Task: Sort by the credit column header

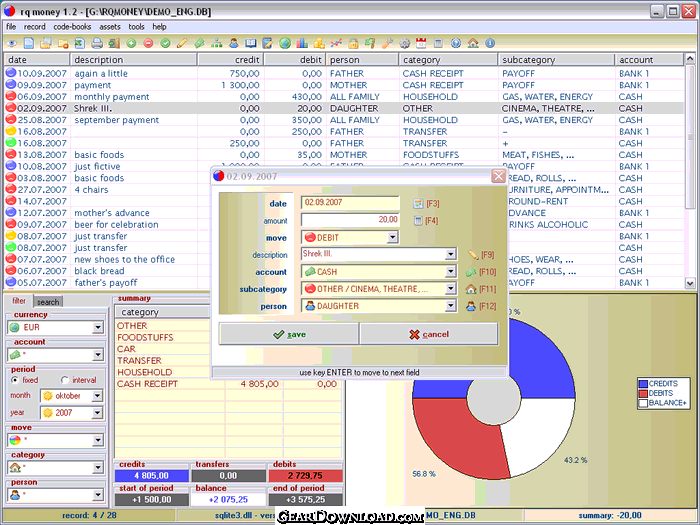Action: (230, 59)
